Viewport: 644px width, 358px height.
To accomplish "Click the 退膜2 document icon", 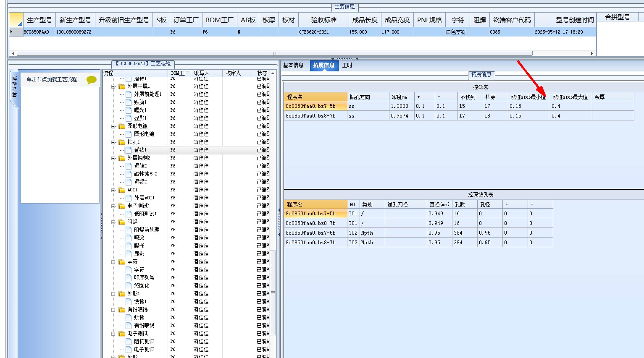I will point(129,166).
